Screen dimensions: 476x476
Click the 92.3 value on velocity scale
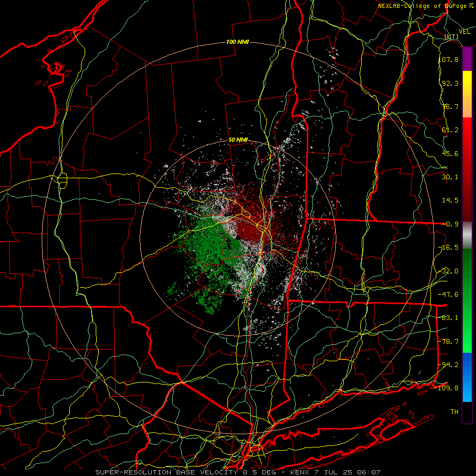click(450, 83)
